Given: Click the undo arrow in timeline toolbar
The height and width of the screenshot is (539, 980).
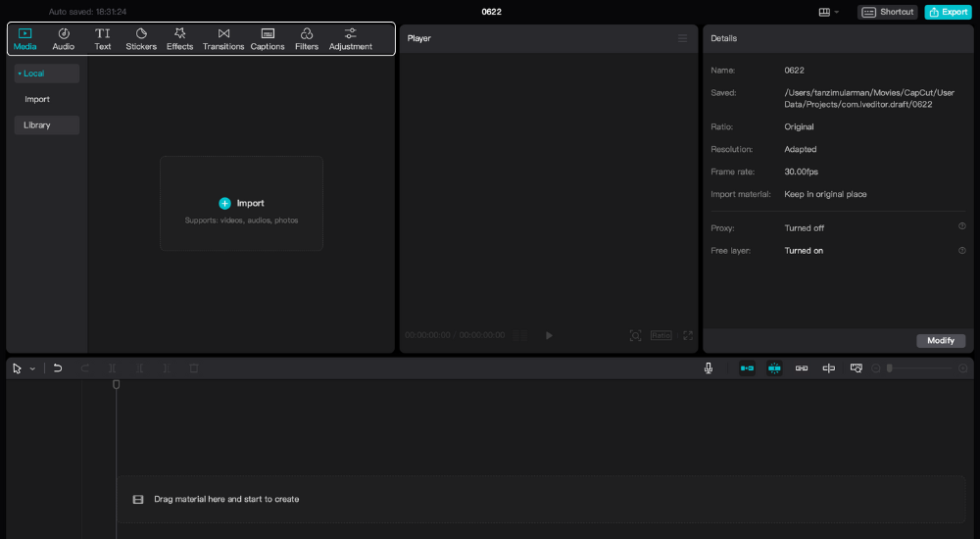Looking at the screenshot, I should pos(58,368).
